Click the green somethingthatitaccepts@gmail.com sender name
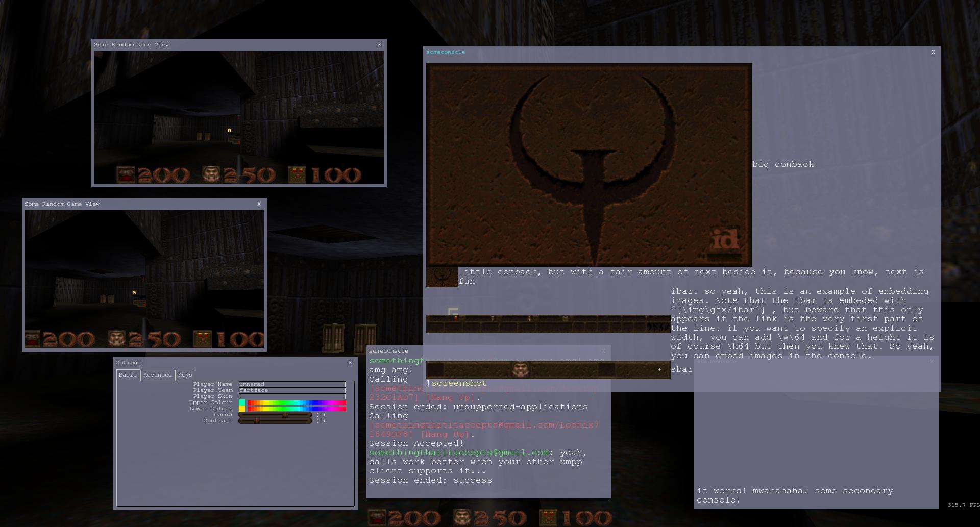Viewport: 980px width, 527px height. 458,453
